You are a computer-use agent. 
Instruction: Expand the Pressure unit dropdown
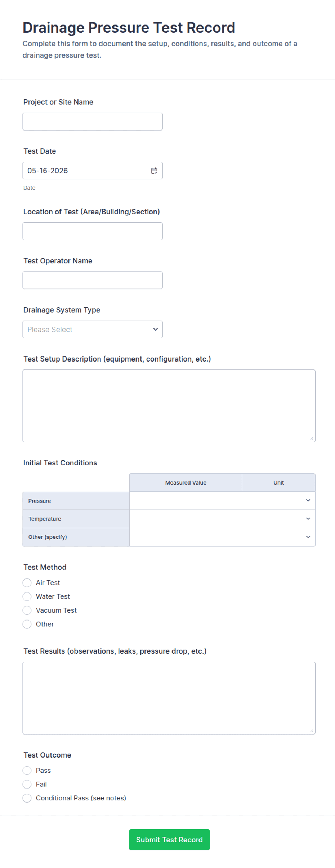click(x=278, y=501)
